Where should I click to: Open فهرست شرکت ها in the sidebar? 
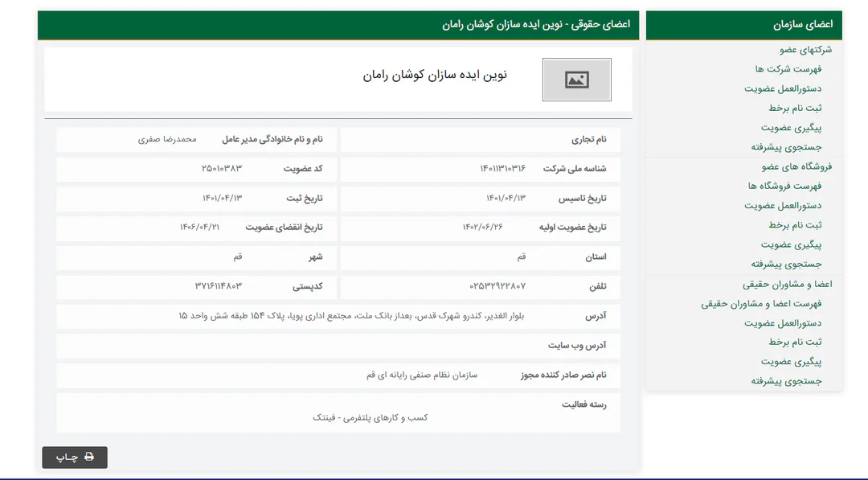pos(788,68)
